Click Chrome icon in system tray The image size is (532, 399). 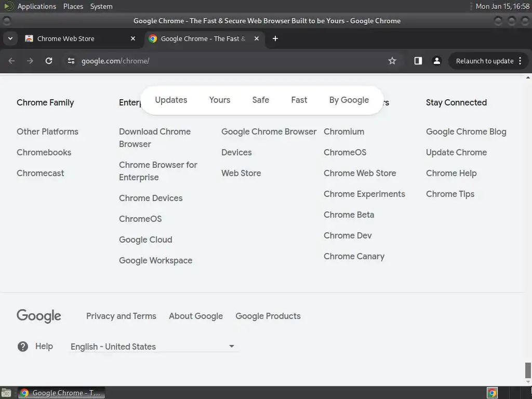[x=492, y=393]
